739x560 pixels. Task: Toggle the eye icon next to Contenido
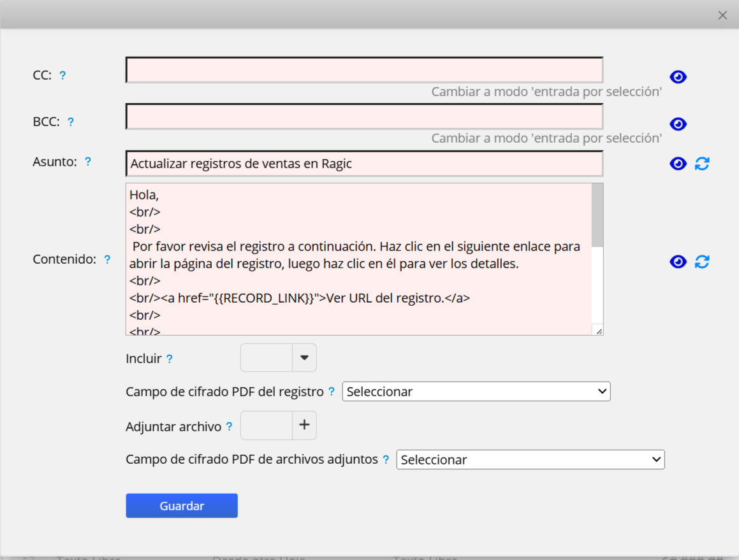coord(678,261)
